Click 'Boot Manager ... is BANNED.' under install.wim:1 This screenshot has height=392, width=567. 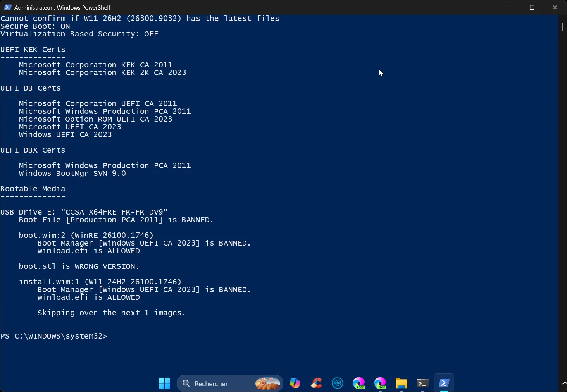[x=144, y=290]
